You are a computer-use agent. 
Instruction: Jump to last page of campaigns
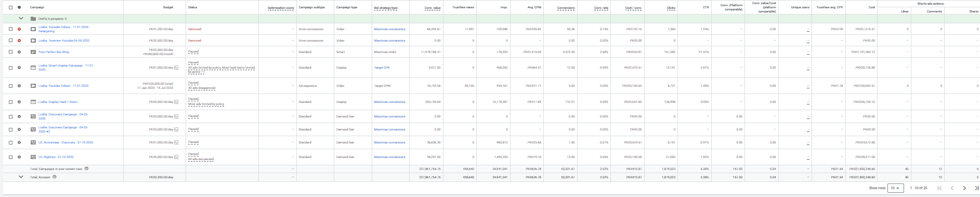tap(976, 188)
